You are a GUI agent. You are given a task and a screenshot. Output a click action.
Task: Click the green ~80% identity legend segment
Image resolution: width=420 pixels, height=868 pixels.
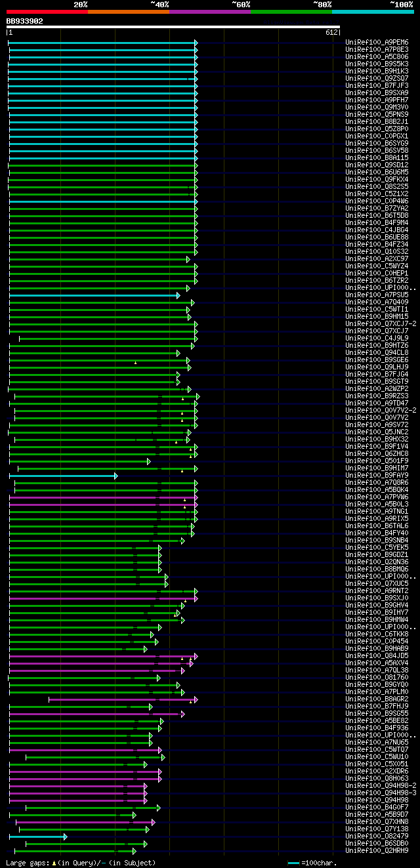point(291,11)
